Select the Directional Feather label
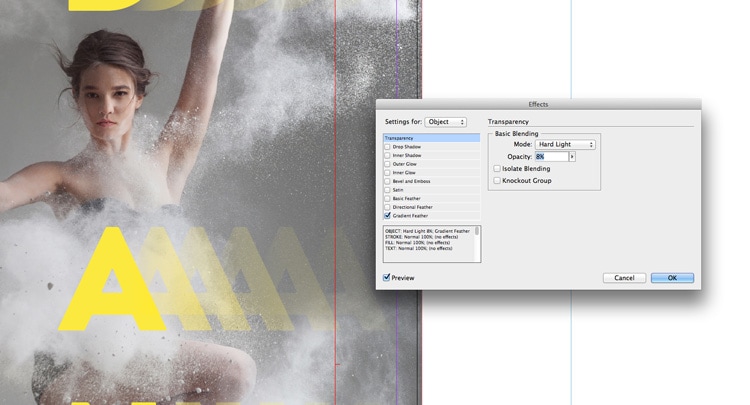The width and height of the screenshot is (750, 405). [x=412, y=207]
